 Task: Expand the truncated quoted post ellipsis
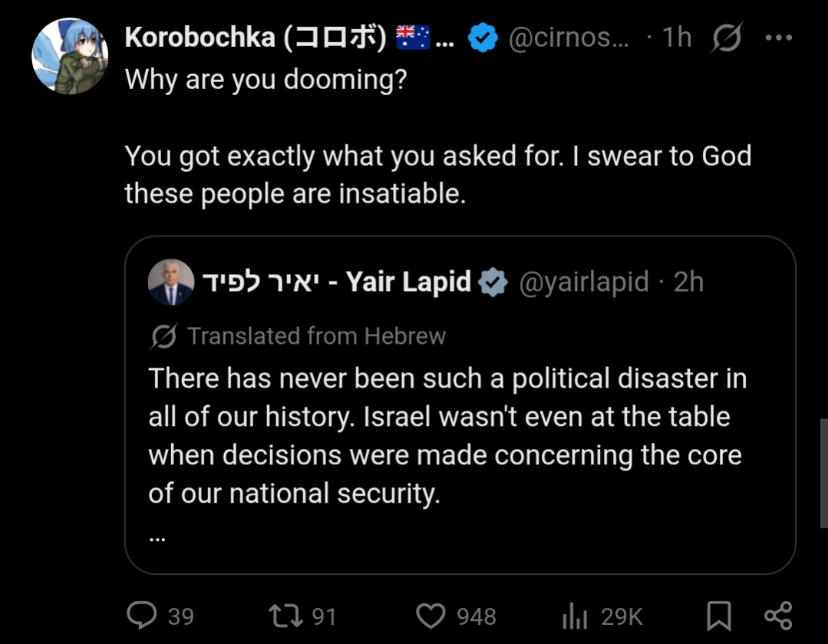point(157,537)
